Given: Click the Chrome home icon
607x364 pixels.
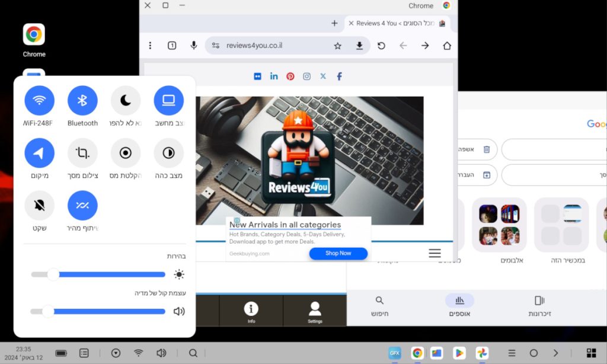Looking at the screenshot, I should click(447, 46).
